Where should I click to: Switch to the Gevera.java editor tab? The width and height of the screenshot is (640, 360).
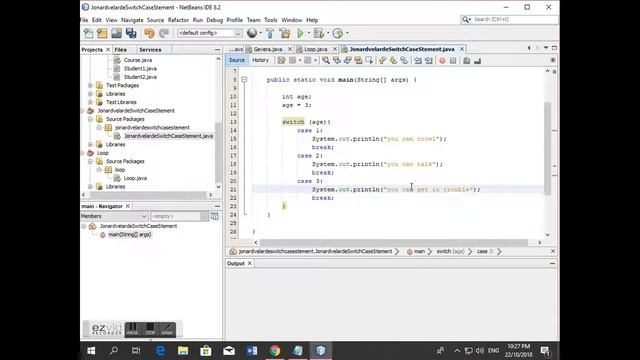point(267,49)
